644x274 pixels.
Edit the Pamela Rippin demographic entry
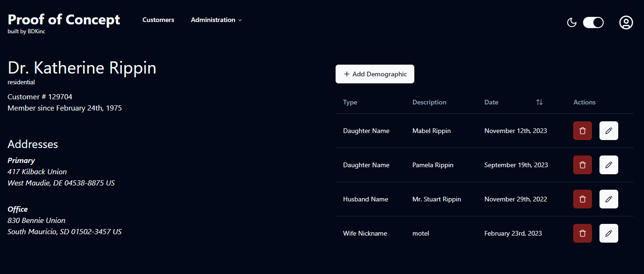pos(608,165)
